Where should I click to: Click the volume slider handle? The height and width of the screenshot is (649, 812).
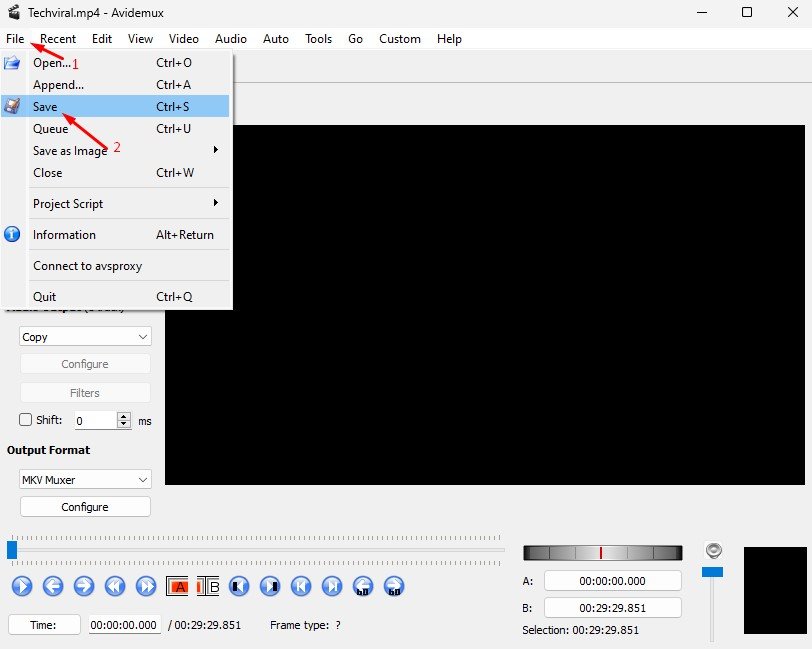(x=712, y=571)
